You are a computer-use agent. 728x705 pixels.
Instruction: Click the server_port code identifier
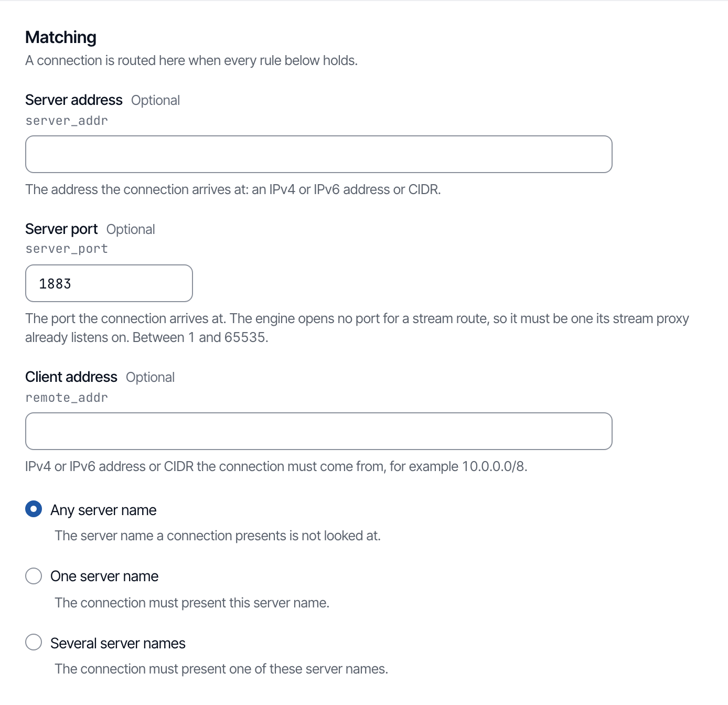(x=67, y=249)
